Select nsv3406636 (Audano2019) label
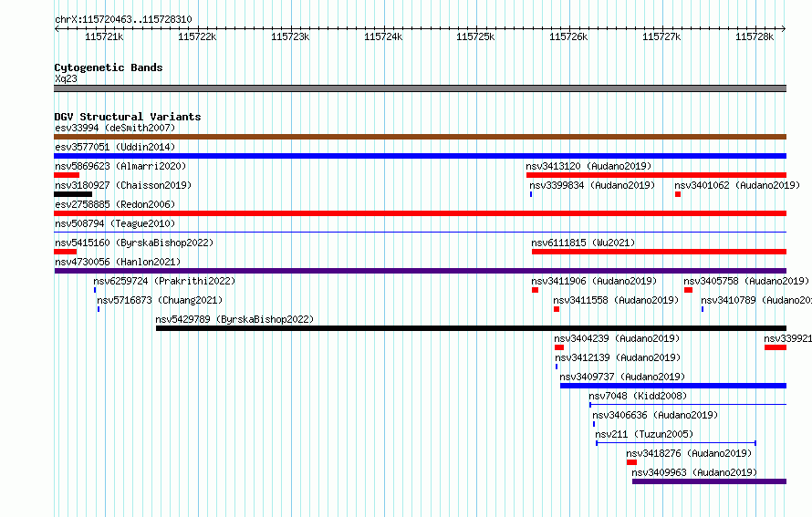 (x=655, y=415)
